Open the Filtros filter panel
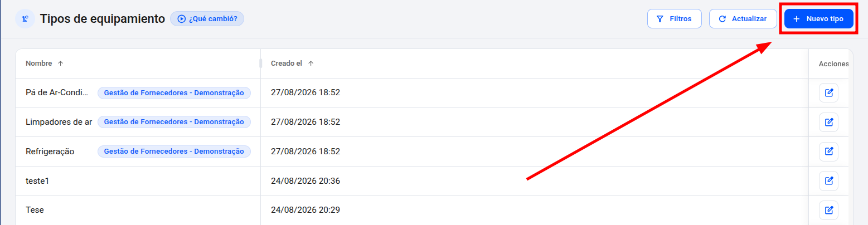The width and height of the screenshot is (868, 225). (674, 18)
